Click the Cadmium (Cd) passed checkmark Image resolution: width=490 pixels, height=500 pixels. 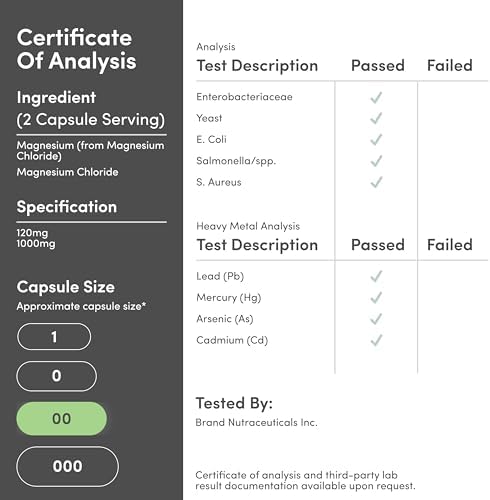[376, 340]
